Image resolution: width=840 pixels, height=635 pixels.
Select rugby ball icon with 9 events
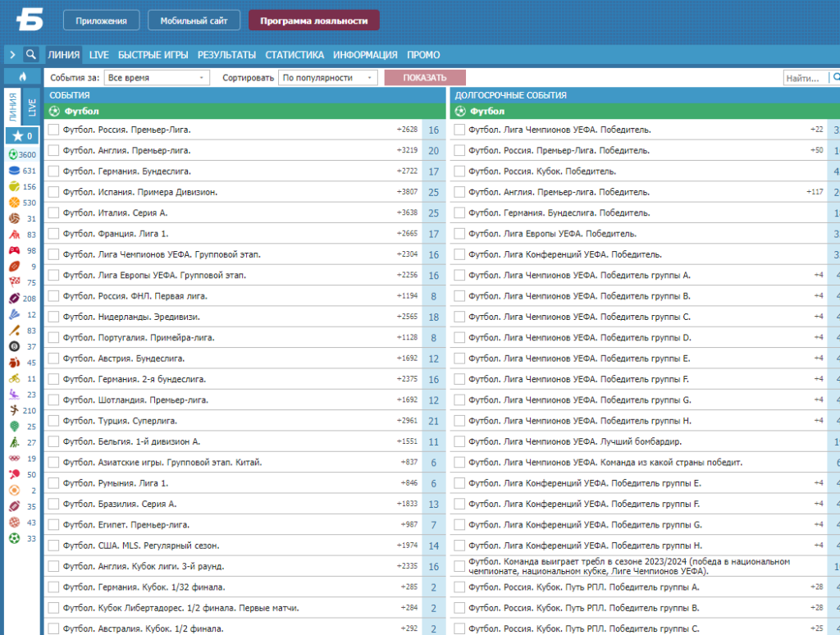pyautogui.click(x=14, y=267)
